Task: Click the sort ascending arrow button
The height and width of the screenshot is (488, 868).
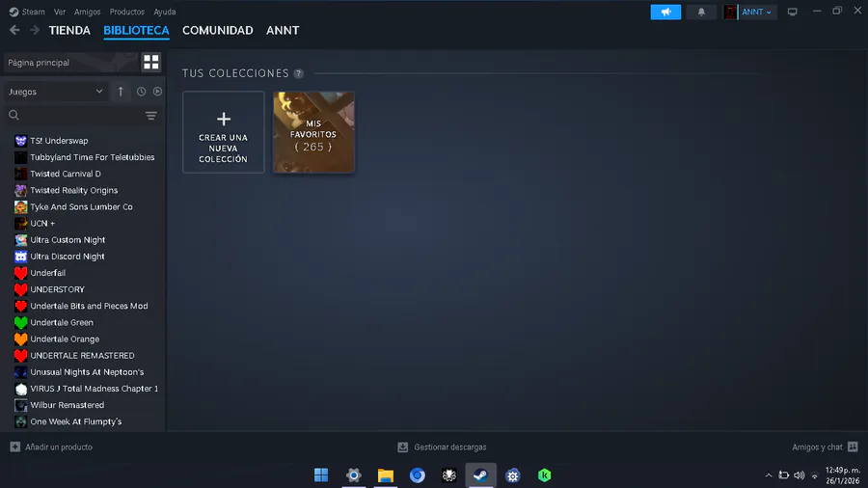Action: tap(121, 92)
